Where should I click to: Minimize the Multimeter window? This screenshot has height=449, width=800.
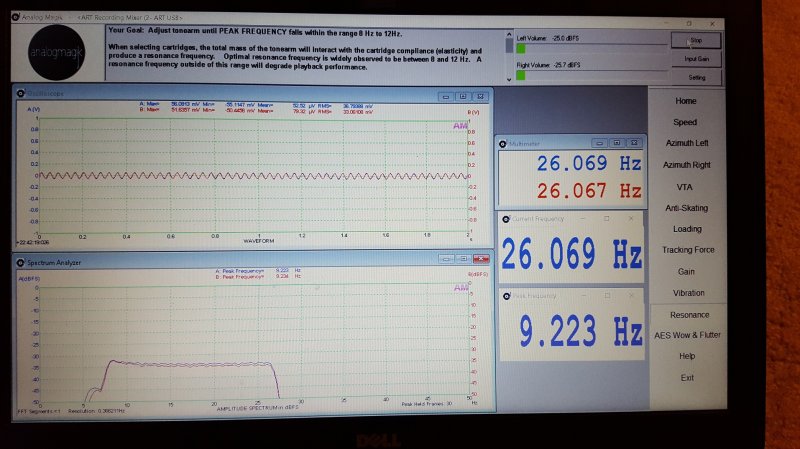pyautogui.click(x=599, y=143)
